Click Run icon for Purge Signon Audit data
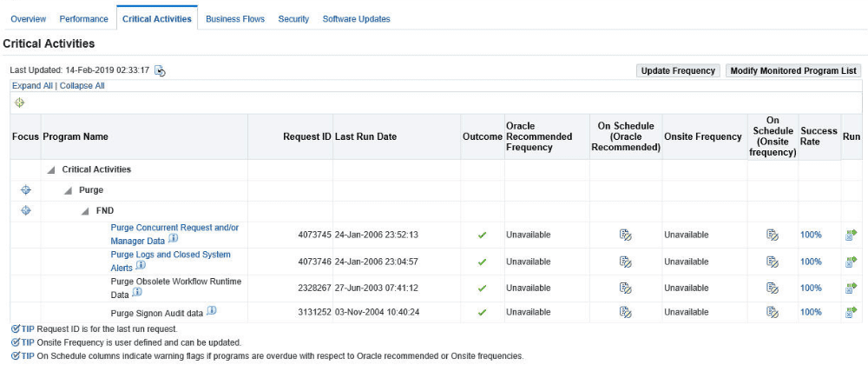This screenshot has height=378, width=868. tap(851, 312)
